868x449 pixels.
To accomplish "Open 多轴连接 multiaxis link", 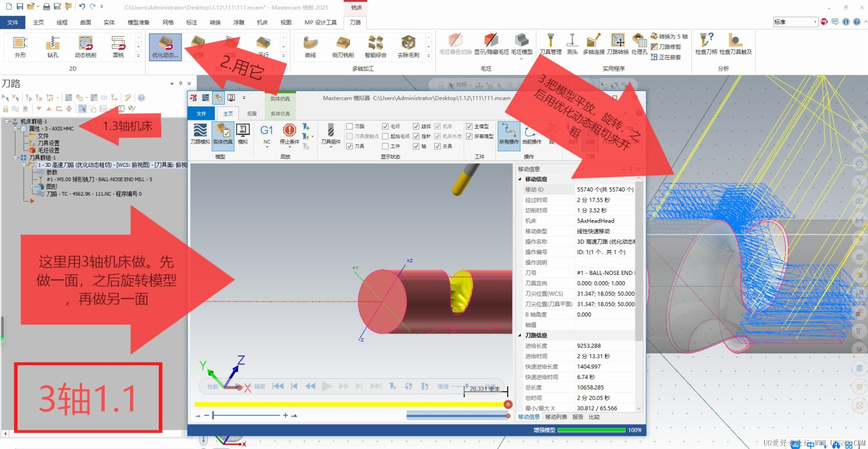I will pos(593,44).
